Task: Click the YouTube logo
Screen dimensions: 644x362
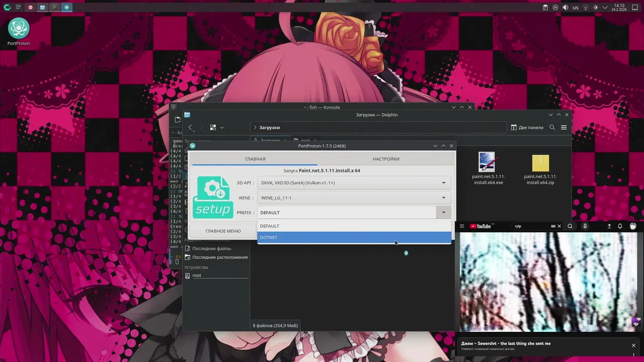Action: point(480,226)
